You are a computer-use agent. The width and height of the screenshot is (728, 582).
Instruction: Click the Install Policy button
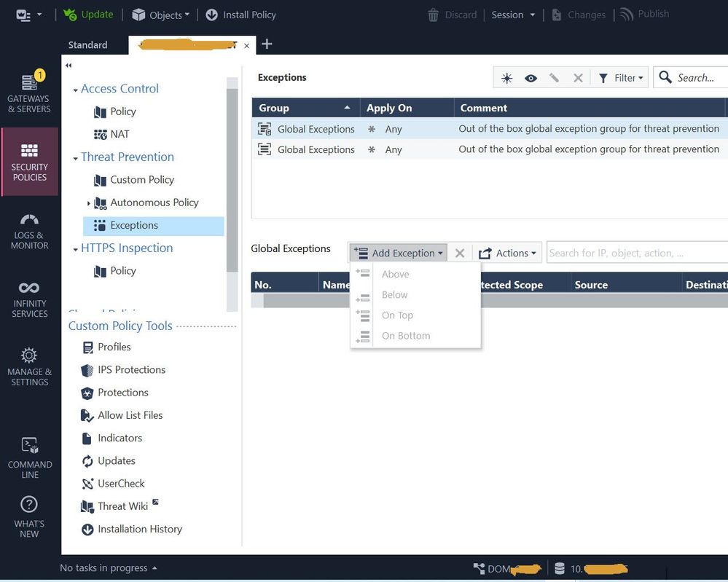click(240, 15)
